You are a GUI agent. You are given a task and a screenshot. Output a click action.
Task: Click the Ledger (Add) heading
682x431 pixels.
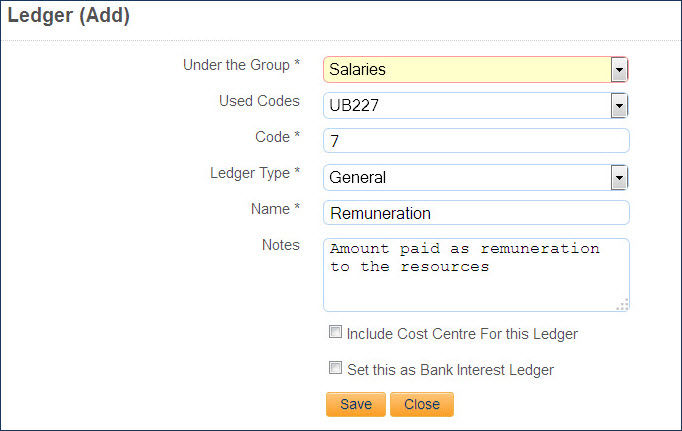(x=69, y=16)
